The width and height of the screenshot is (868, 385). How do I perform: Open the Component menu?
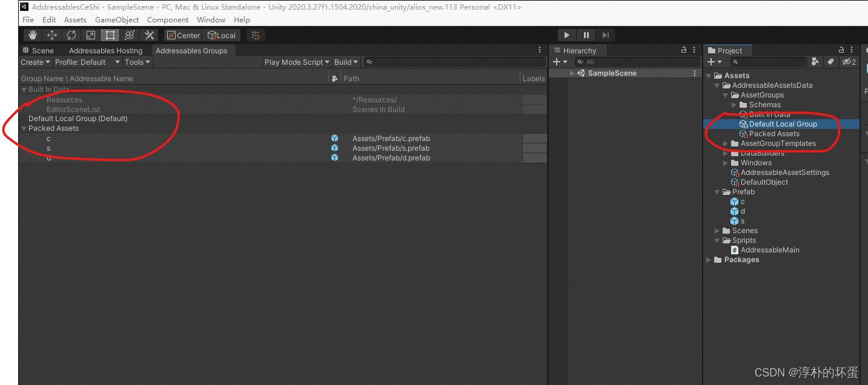pyautogui.click(x=168, y=19)
